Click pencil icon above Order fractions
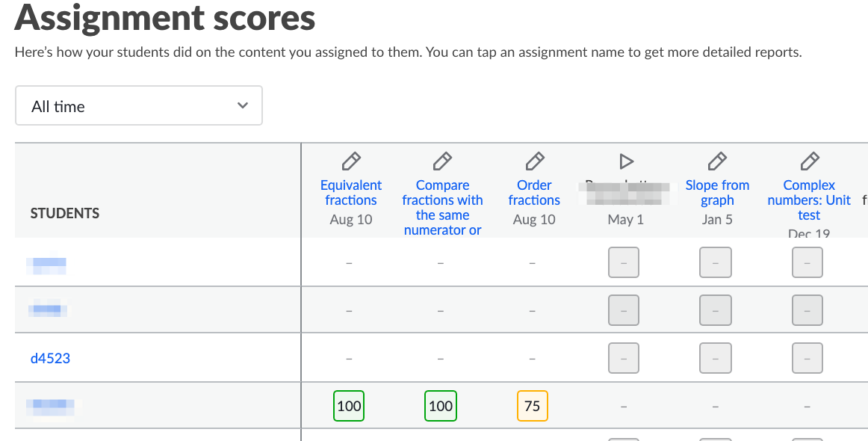 [x=534, y=161]
